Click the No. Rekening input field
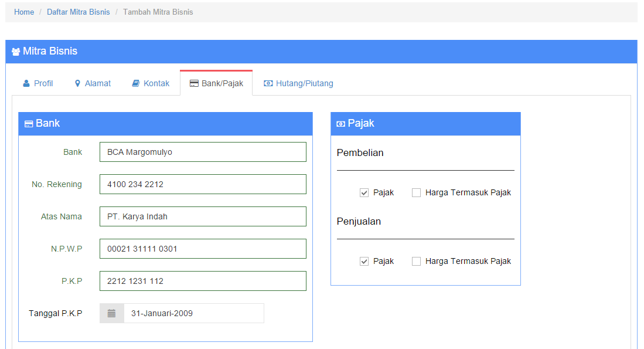 click(203, 184)
